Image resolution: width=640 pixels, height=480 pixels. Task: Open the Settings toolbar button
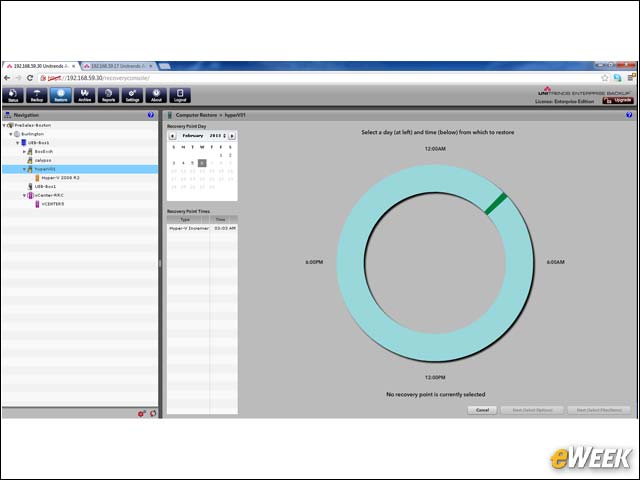[132, 95]
